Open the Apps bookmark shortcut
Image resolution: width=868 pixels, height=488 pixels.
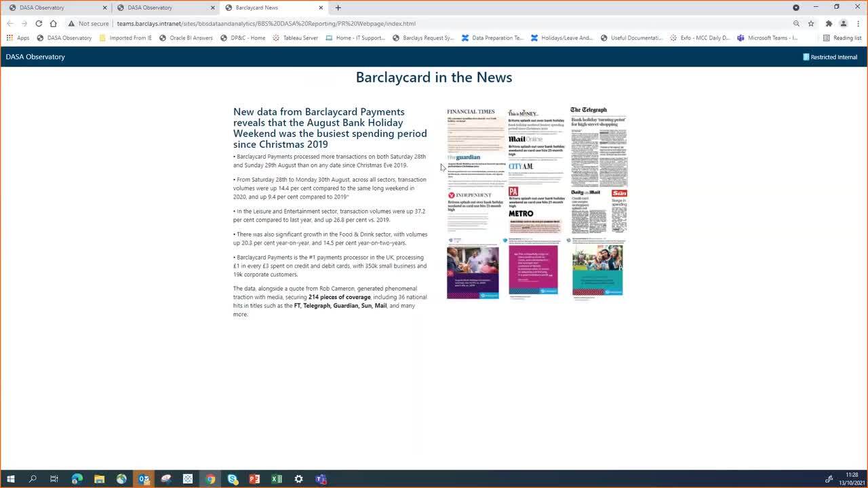[x=18, y=38]
